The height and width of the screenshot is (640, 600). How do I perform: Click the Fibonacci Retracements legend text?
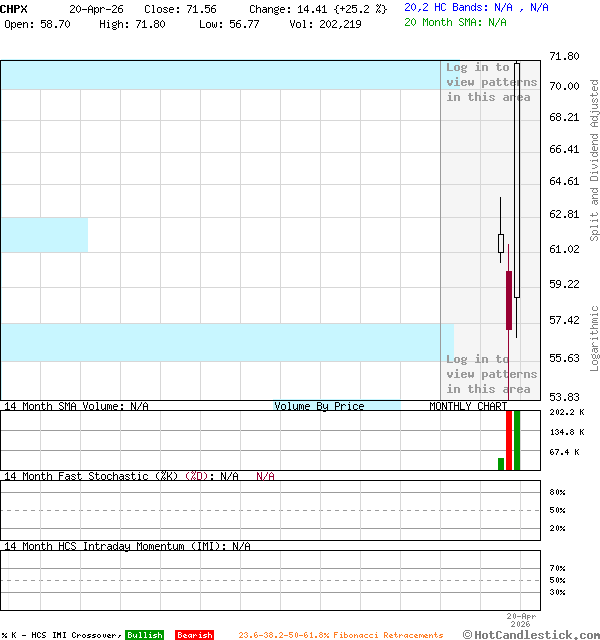coord(340,635)
